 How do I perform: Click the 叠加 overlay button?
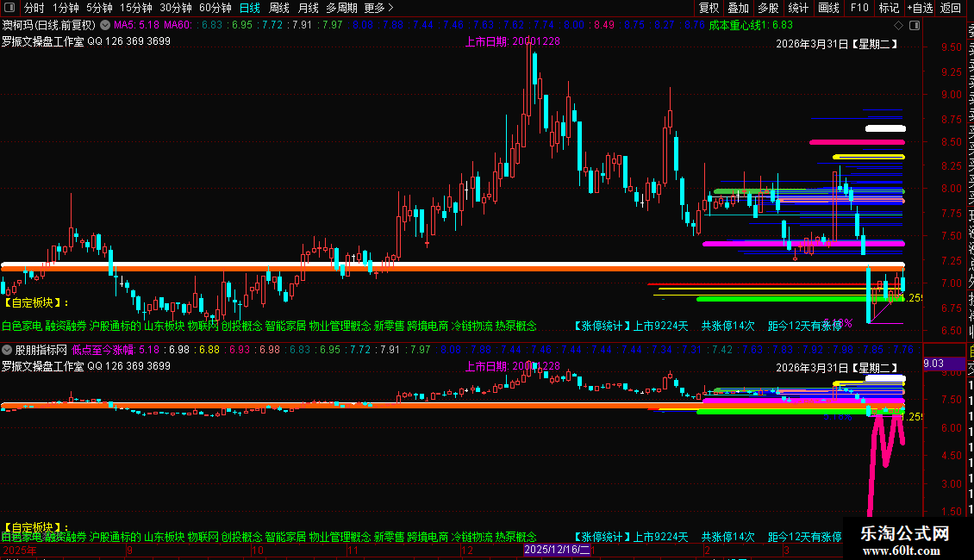739,8
